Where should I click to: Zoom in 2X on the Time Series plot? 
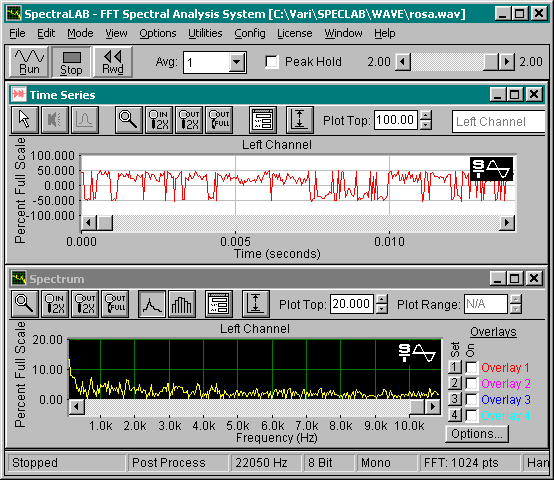coord(159,120)
